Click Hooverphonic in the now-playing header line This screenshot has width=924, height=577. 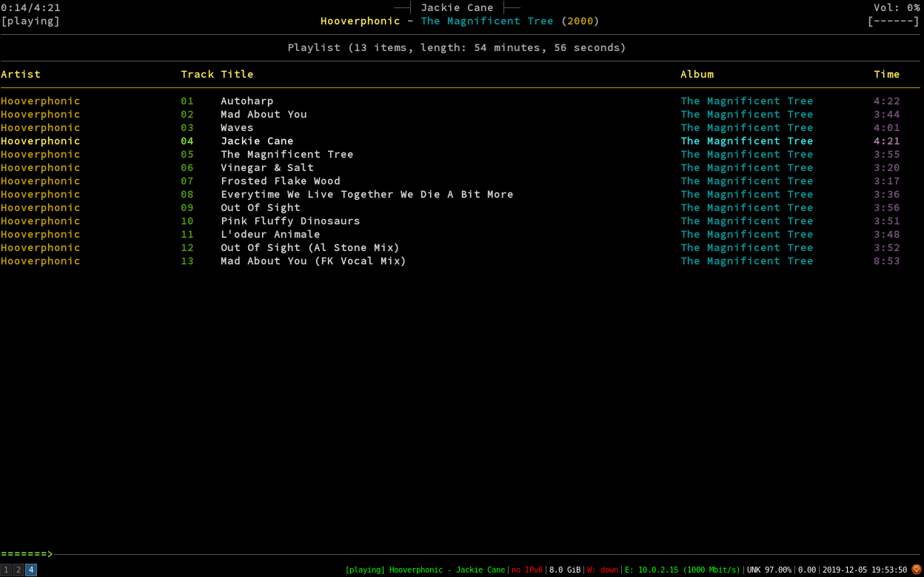click(361, 21)
